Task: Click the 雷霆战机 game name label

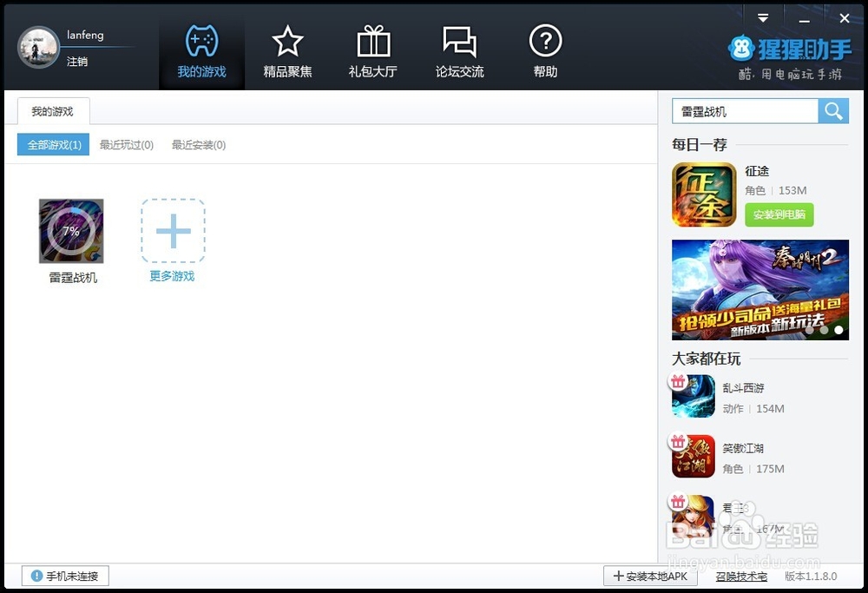Action: click(73, 277)
